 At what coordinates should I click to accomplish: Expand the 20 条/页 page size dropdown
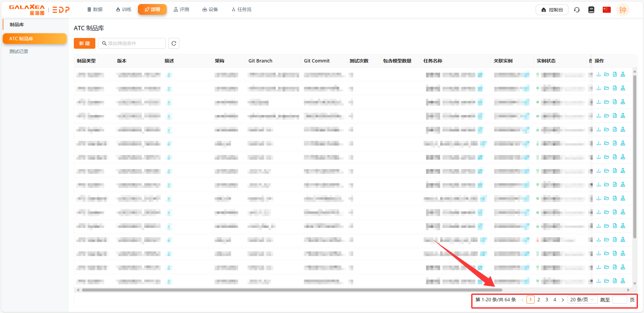click(582, 300)
